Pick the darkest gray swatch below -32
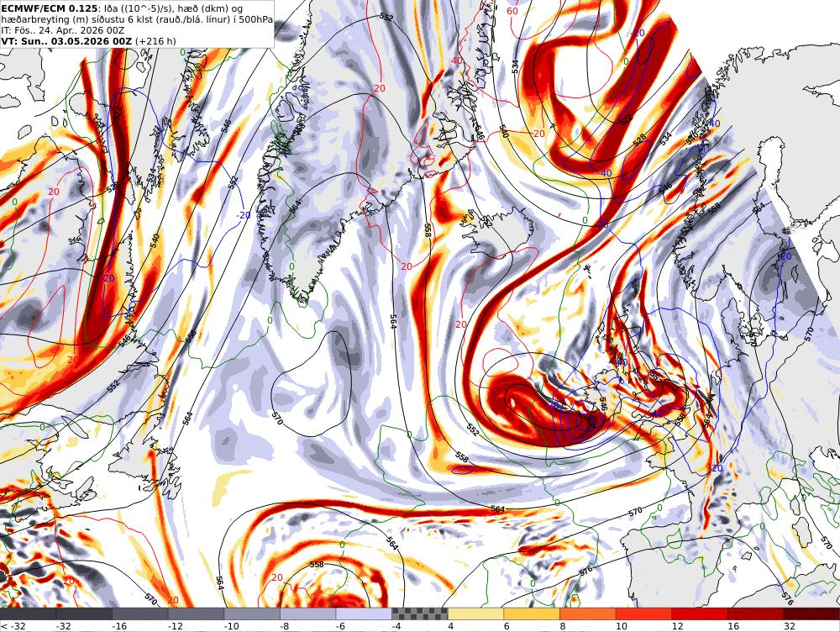 click(28, 614)
